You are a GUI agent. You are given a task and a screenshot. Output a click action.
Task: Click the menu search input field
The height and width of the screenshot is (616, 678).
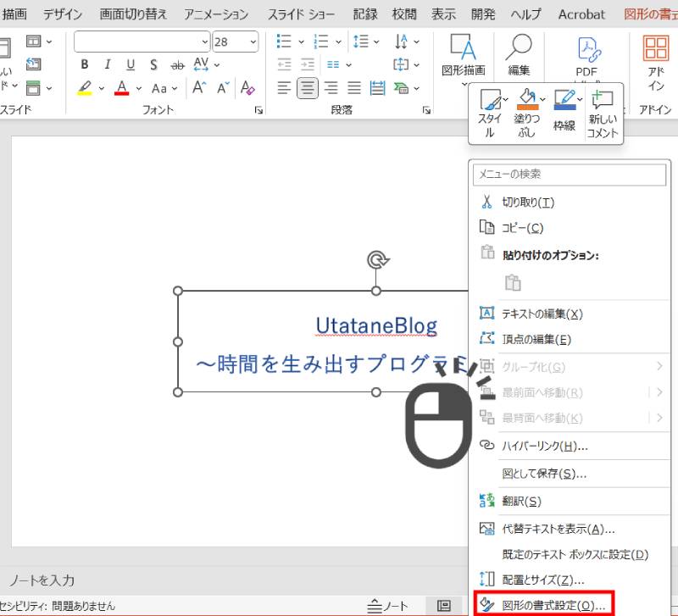(570, 174)
